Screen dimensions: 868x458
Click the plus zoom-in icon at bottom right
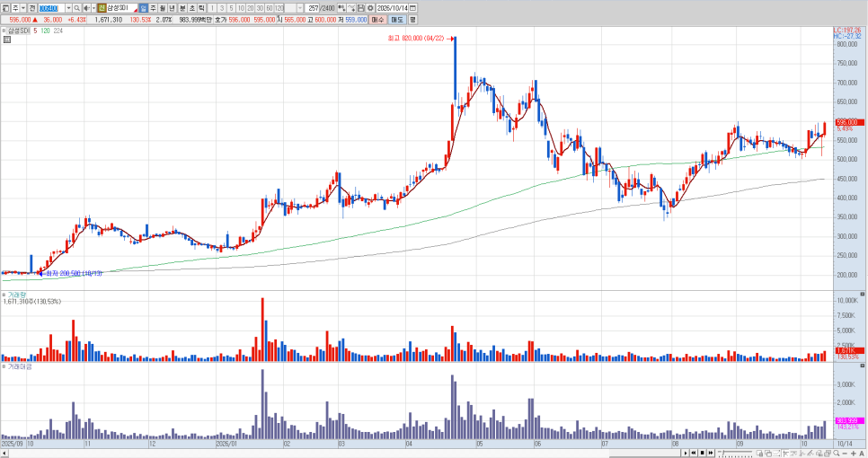click(x=854, y=453)
